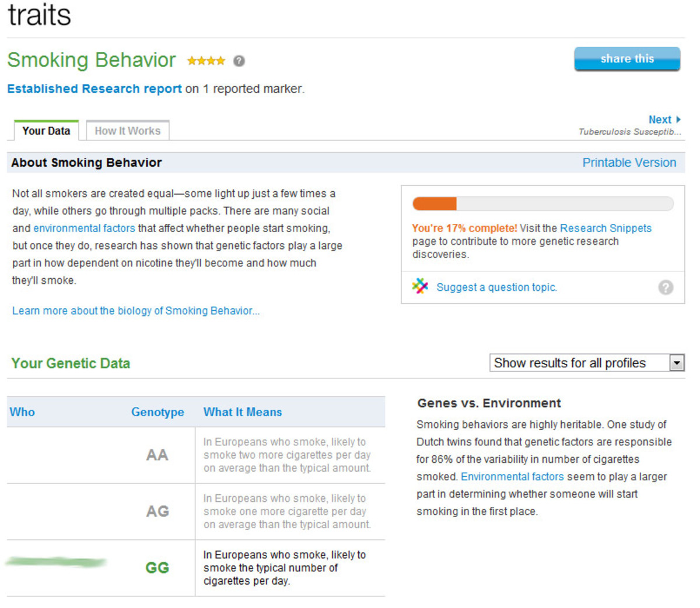Click the dropdown arrow on the profiles selector

(678, 363)
